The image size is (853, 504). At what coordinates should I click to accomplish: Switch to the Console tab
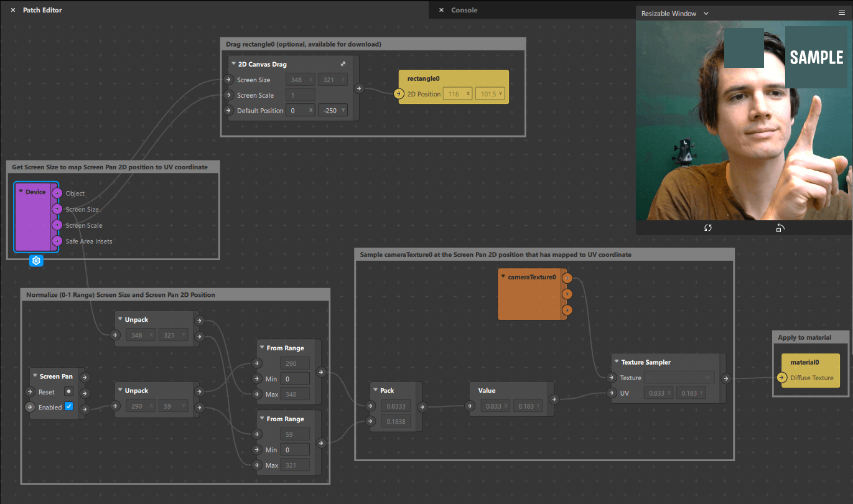coord(464,10)
